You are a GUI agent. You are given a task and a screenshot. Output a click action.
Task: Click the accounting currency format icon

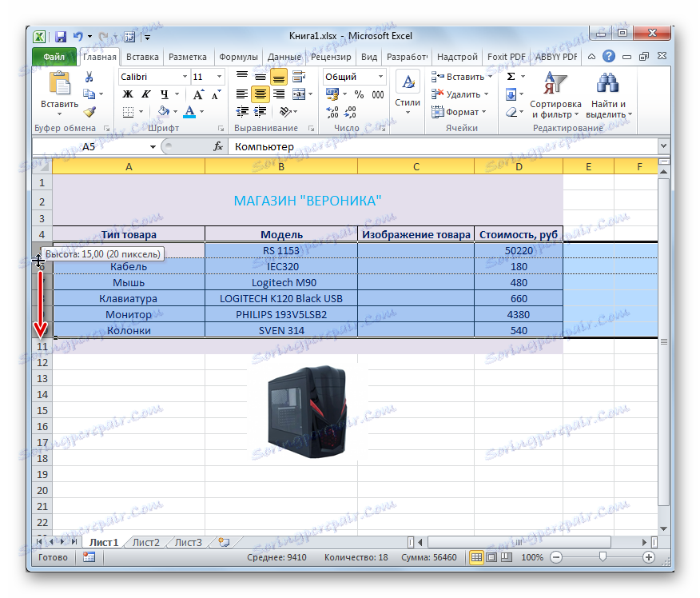[x=332, y=94]
